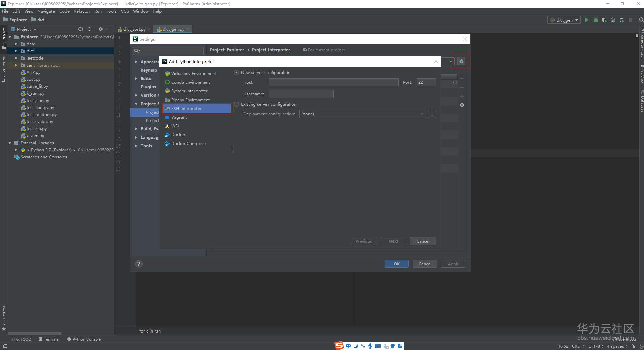Focus the Host input field
The height and width of the screenshot is (350, 644).
333,82
